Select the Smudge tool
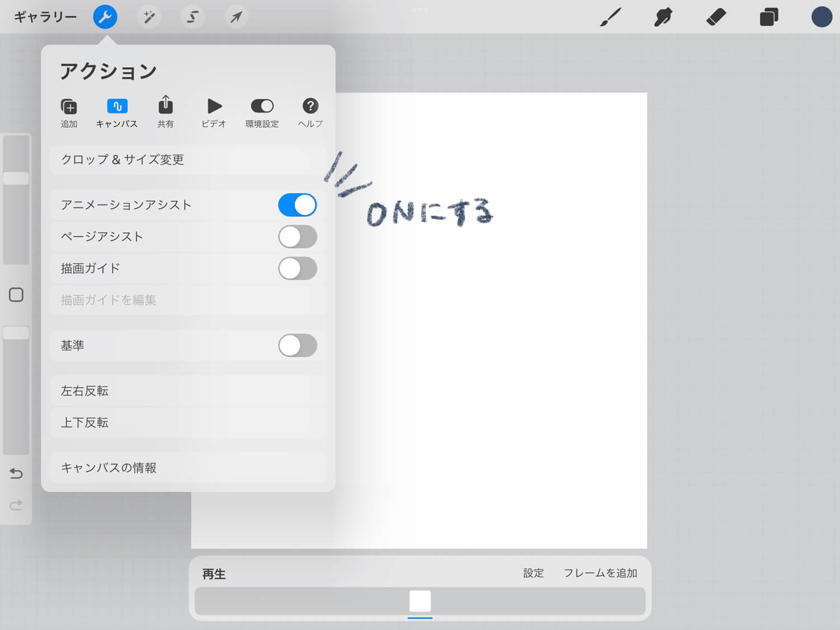Screen dimensions: 840x630 (x=663, y=17)
